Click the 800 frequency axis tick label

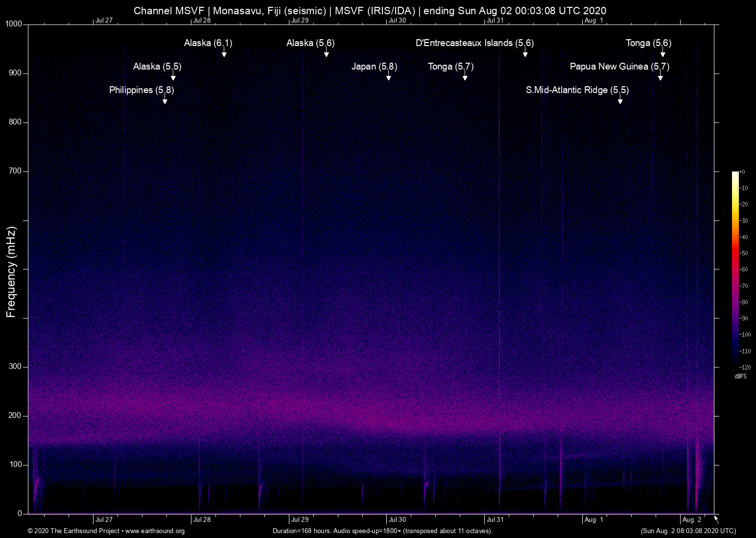[x=16, y=122]
